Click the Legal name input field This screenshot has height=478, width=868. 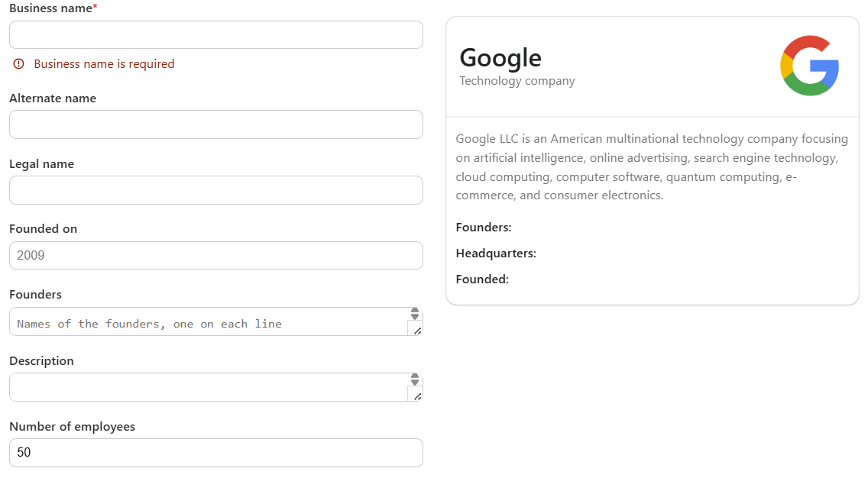(x=216, y=190)
